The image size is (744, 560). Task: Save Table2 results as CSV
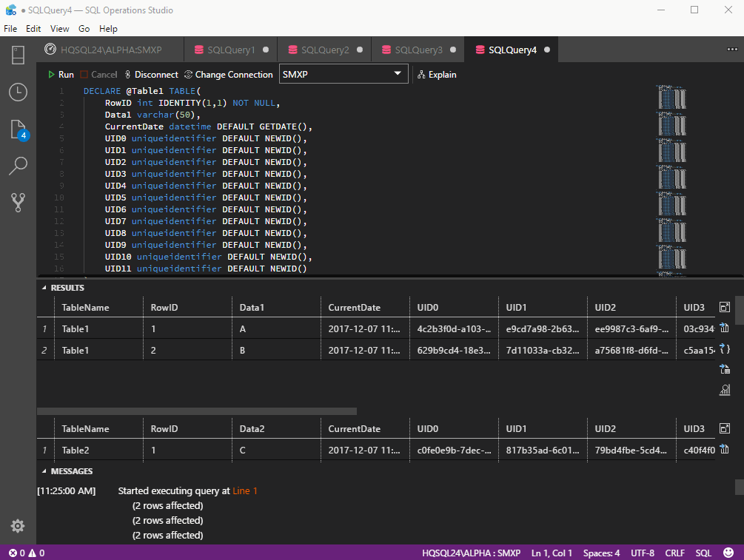click(x=725, y=448)
